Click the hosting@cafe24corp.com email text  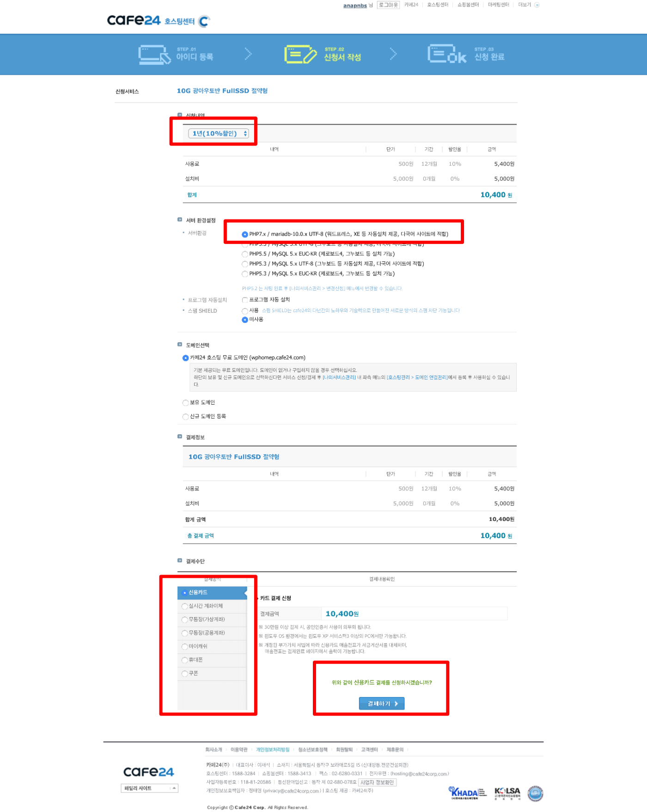(419, 774)
